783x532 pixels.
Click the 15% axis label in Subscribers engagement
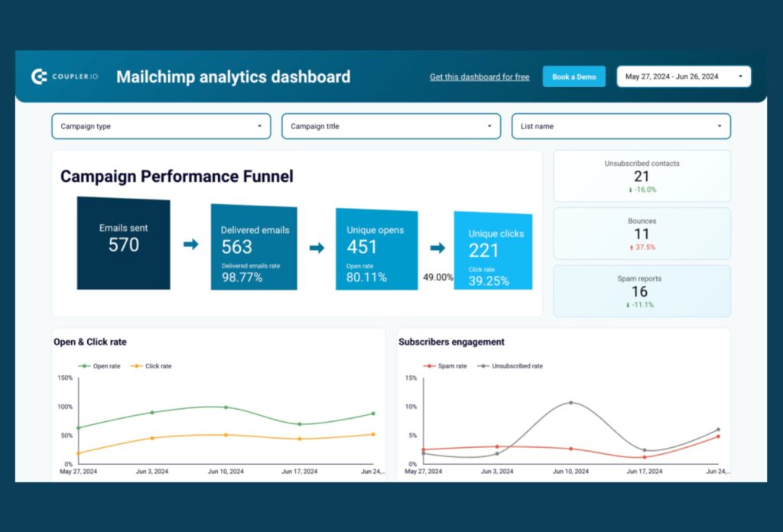(411, 378)
